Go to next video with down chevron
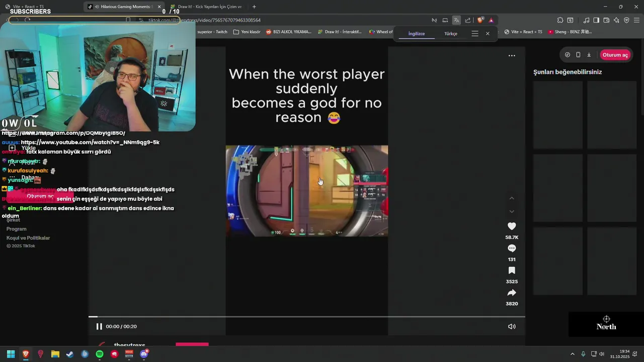644x362 pixels. coord(512,211)
